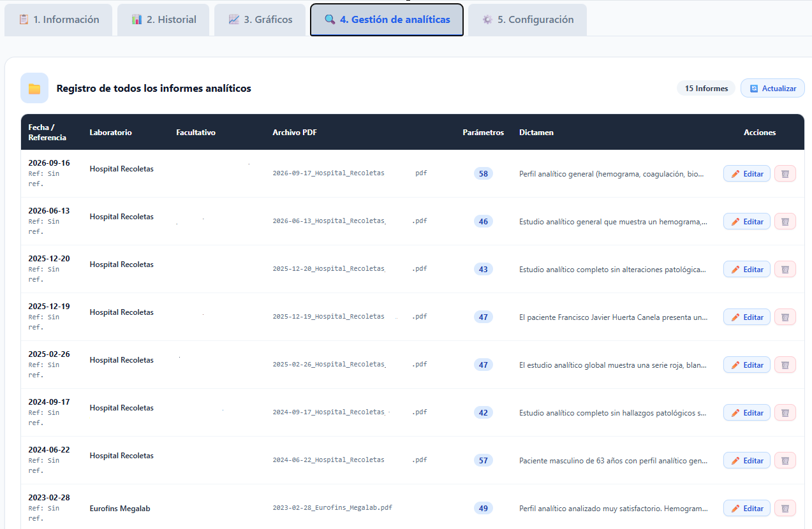
Task: Click the parameter count badge 46
Action: click(x=483, y=221)
